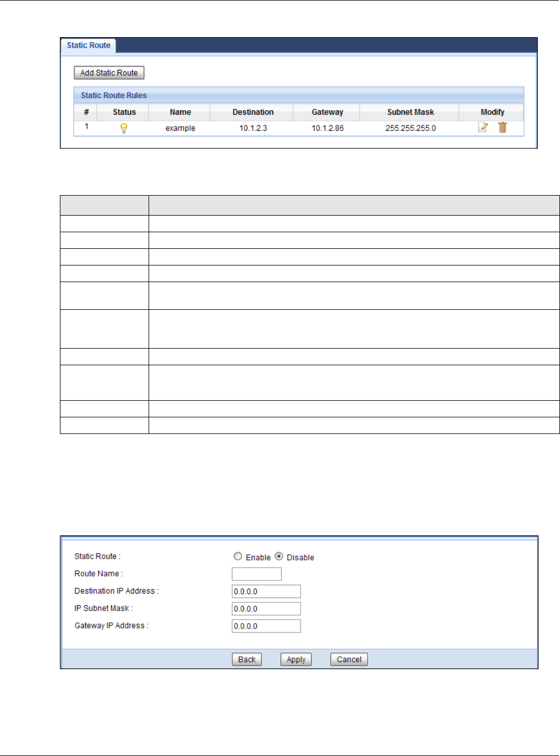Click the subnet mask cell 255.255.255.0
The width and height of the screenshot is (560, 756).
tap(410, 128)
